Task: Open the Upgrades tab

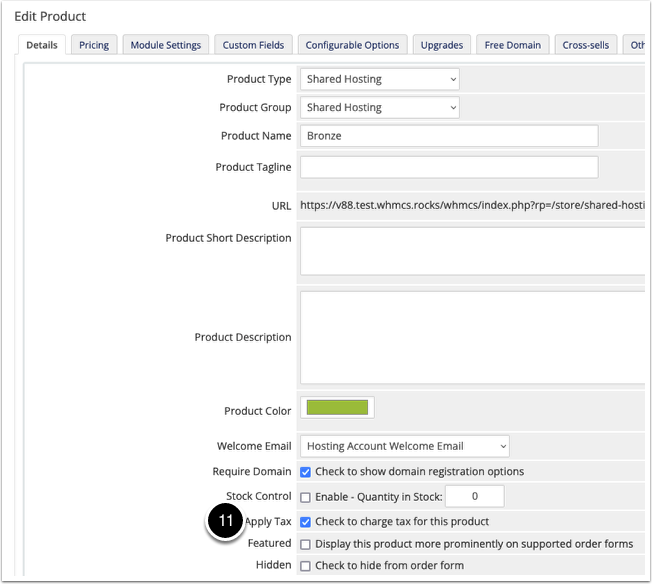Action: 442,45
